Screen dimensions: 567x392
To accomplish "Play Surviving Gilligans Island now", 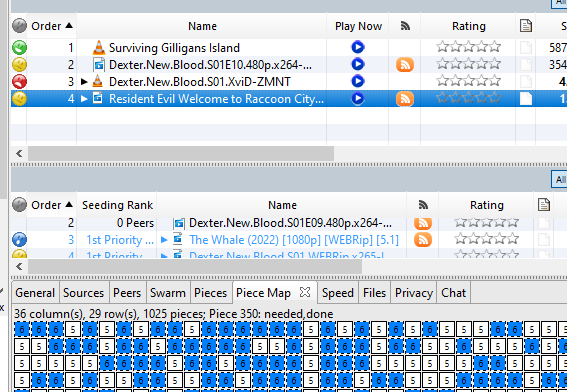I will click(358, 47).
